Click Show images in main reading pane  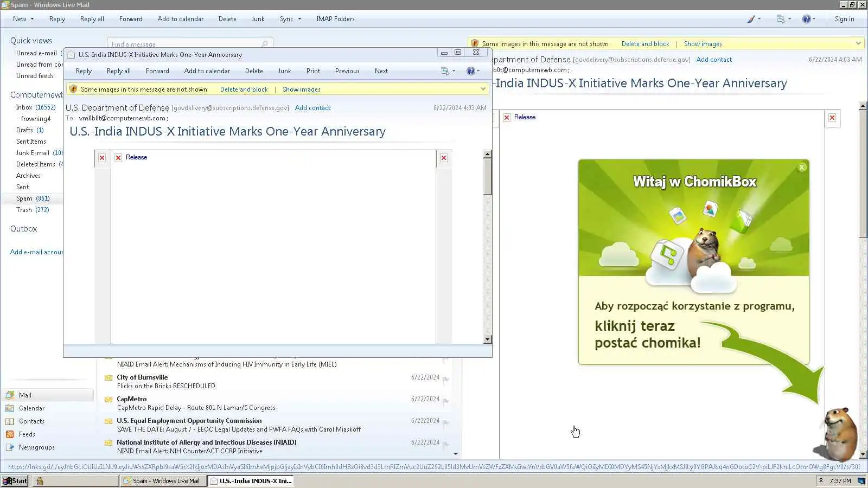[x=703, y=44]
